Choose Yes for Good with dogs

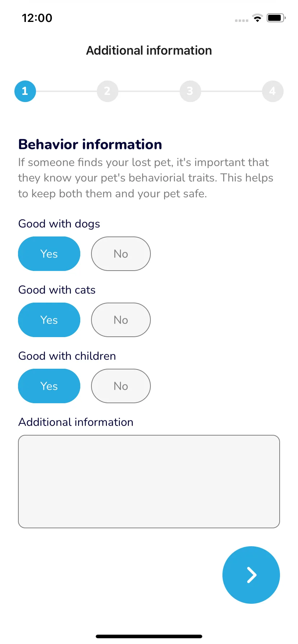tap(49, 254)
